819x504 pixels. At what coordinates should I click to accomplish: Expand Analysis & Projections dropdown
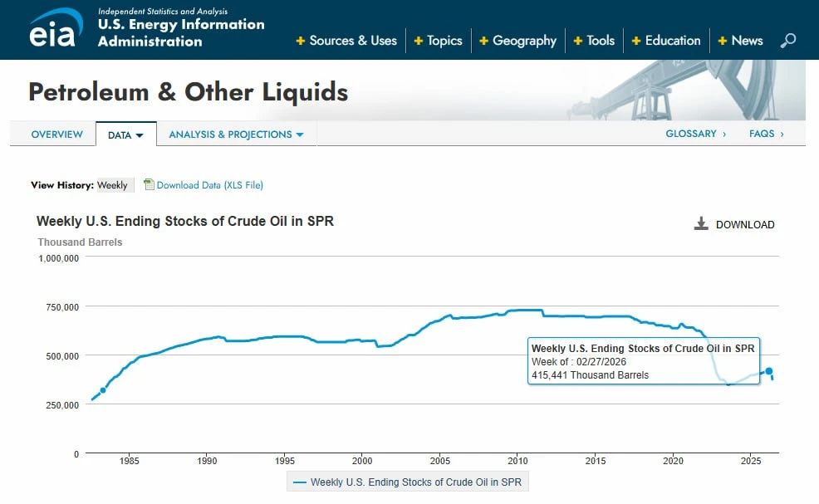236,135
